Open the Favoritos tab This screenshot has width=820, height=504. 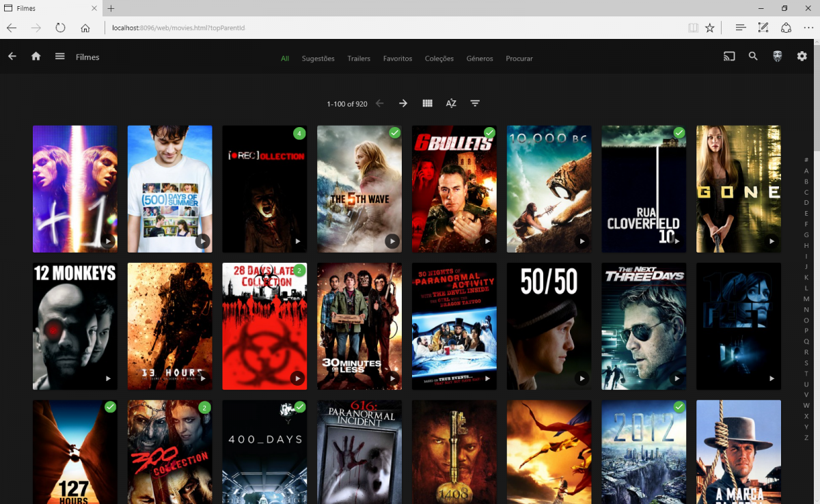(x=398, y=59)
